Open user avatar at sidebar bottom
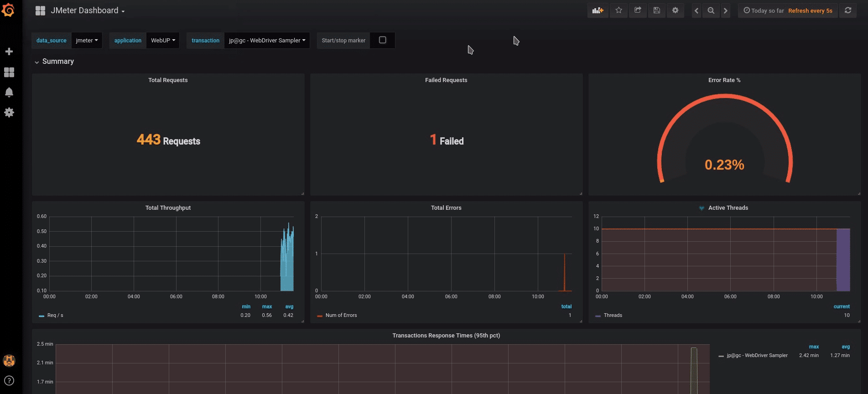 click(x=9, y=360)
